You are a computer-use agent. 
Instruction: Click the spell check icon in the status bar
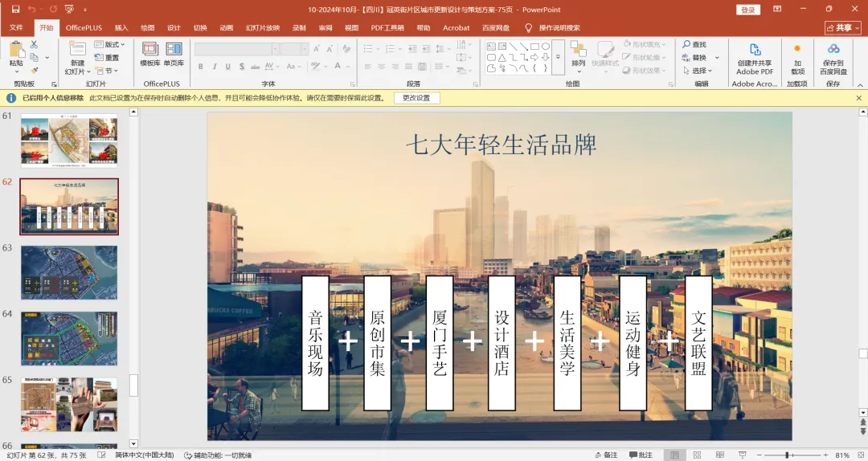pyautogui.click(x=101, y=455)
